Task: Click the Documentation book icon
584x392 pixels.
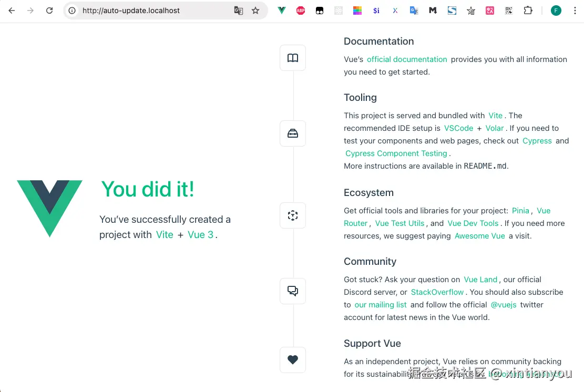Action: pos(293,58)
